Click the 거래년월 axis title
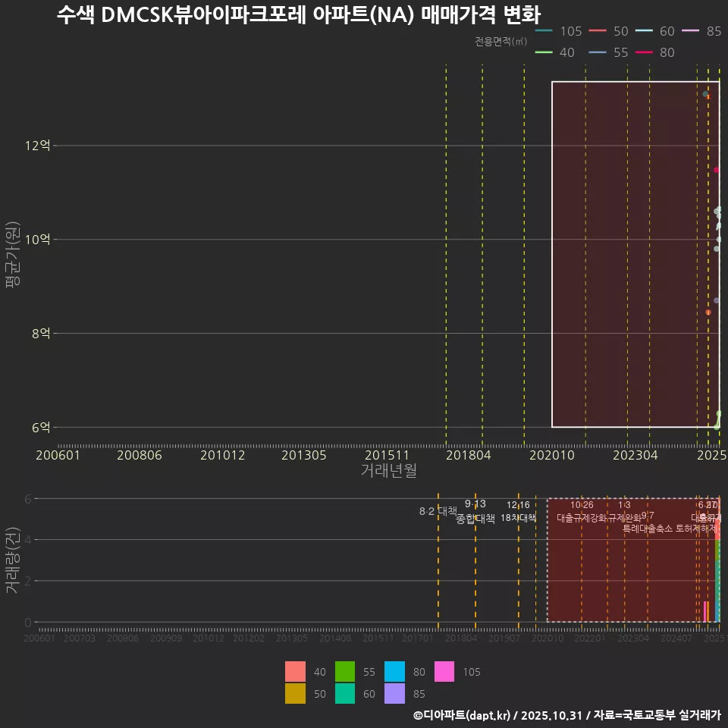728x728 pixels. (387, 470)
